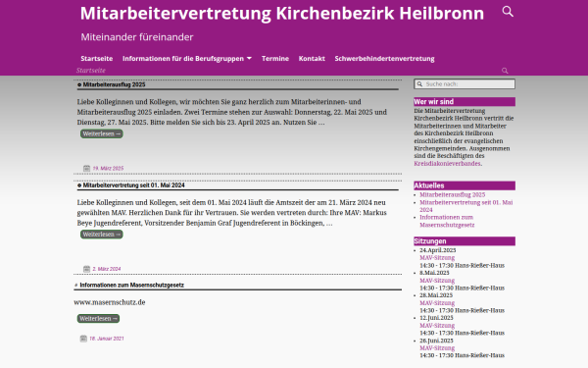Click the date text 12.Juni.2025
The width and height of the screenshot is (588, 368).
click(x=436, y=318)
